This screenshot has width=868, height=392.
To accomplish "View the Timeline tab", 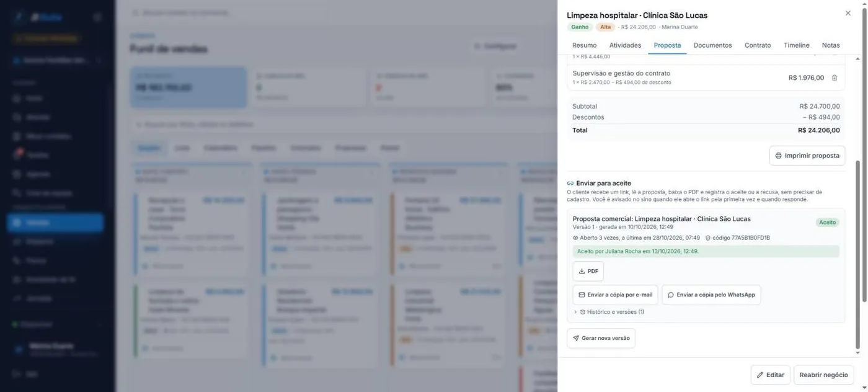I will pos(796,45).
